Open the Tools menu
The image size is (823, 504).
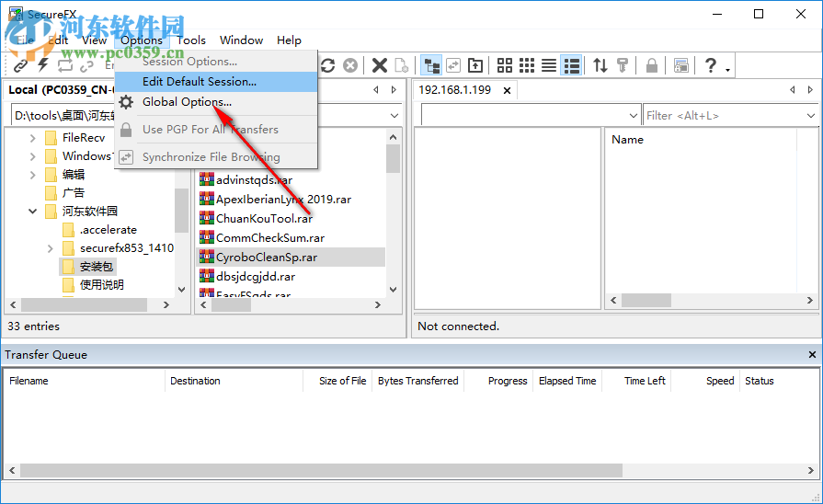click(191, 40)
